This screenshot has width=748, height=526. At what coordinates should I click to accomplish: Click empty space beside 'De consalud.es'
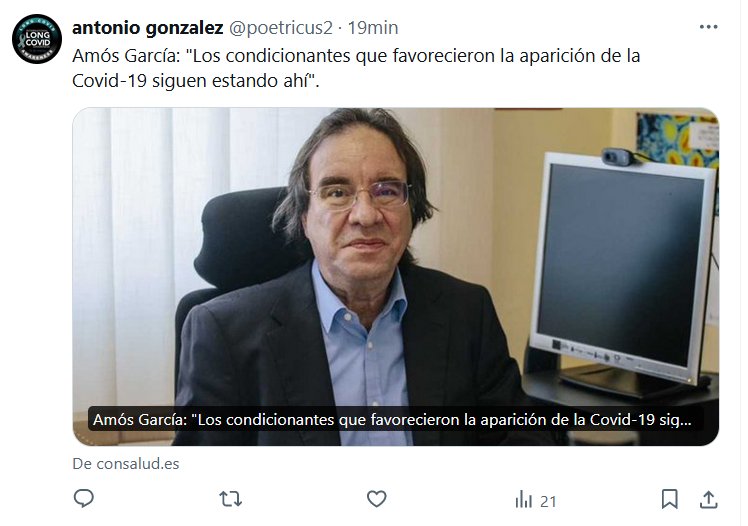pyautogui.click(x=429, y=464)
